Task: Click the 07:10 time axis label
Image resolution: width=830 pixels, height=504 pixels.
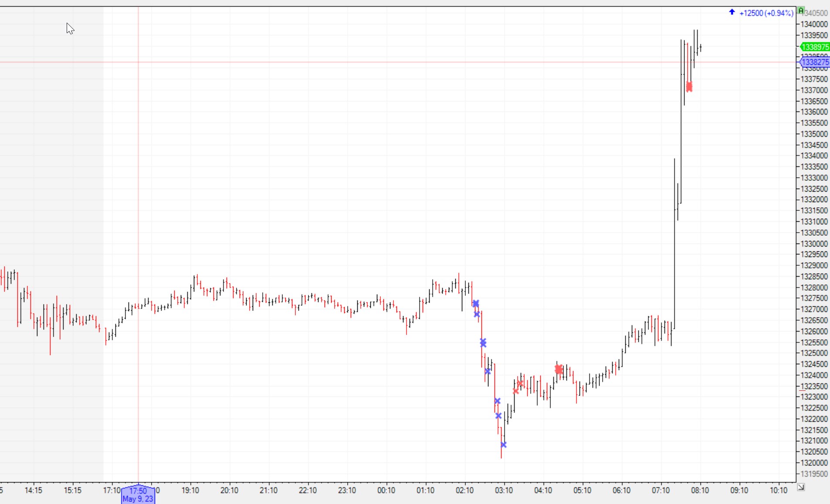Action: pos(661,490)
